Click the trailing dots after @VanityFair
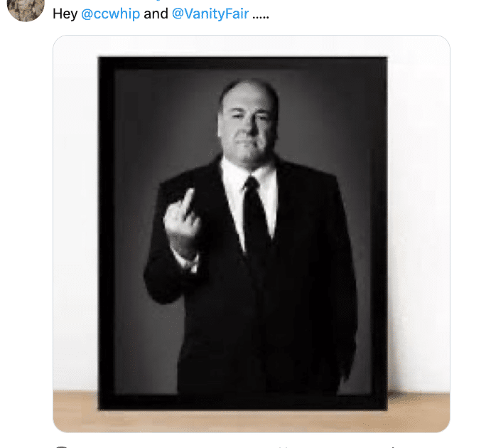Viewport: 486px width, 448px height. pyautogui.click(x=261, y=15)
